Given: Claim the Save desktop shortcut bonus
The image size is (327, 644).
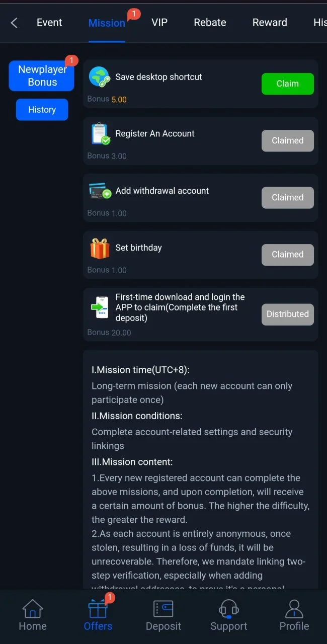Looking at the screenshot, I should click(x=288, y=84).
